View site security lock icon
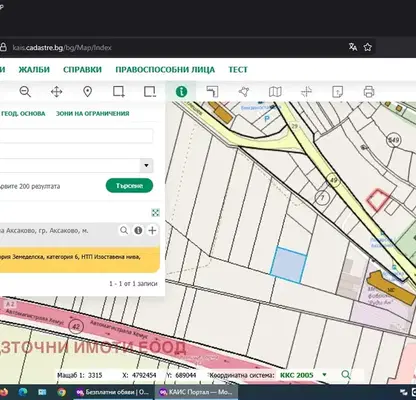This screenshot has height=400, width=416. [x=3, y=47]
